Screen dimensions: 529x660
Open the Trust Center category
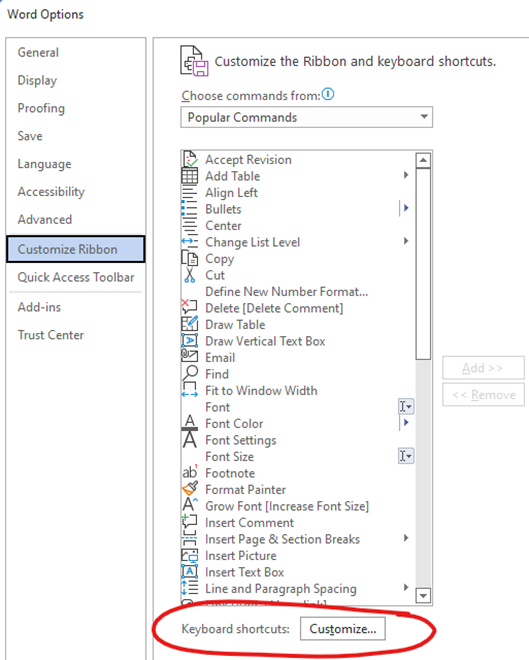point(51,335)
